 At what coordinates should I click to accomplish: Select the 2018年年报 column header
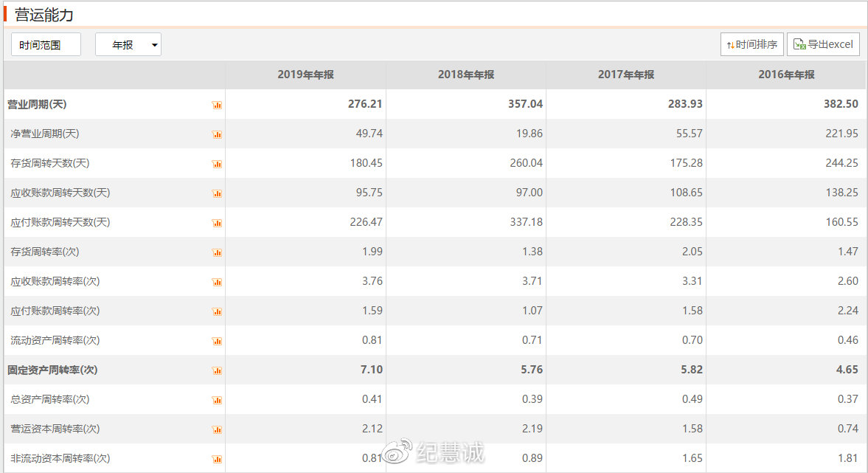click(465, 75)
